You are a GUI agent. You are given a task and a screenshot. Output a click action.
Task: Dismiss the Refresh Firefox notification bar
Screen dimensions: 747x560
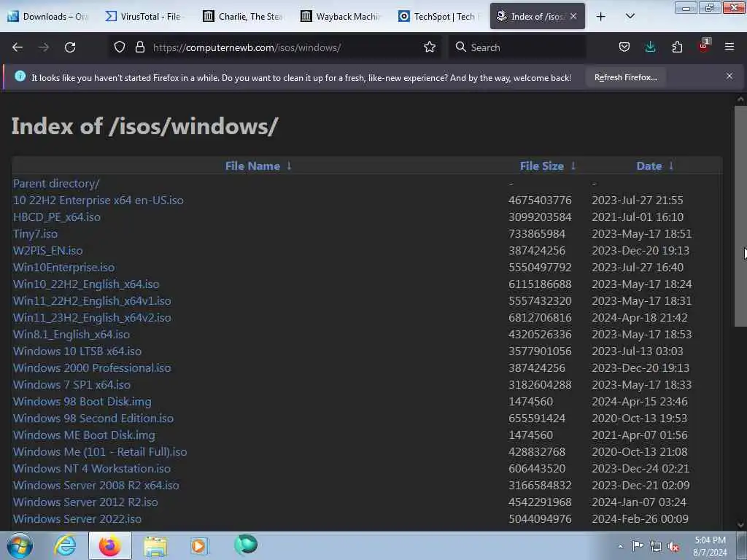(729, 76)
